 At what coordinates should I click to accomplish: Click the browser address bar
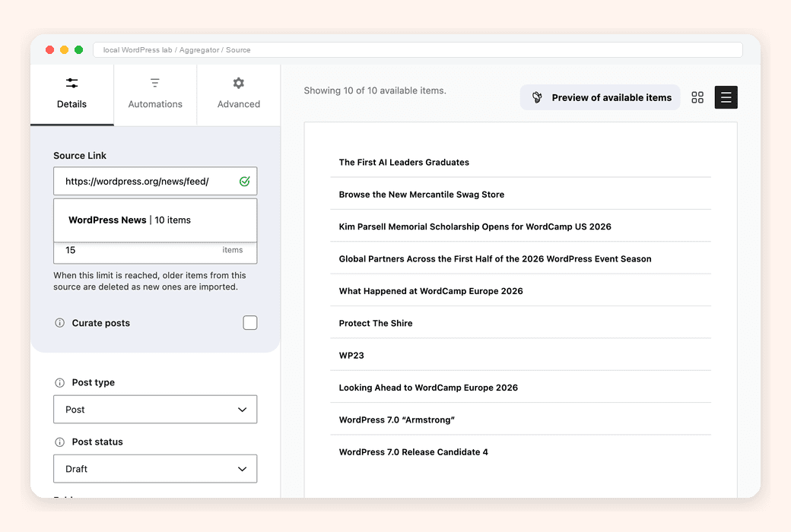418,50
